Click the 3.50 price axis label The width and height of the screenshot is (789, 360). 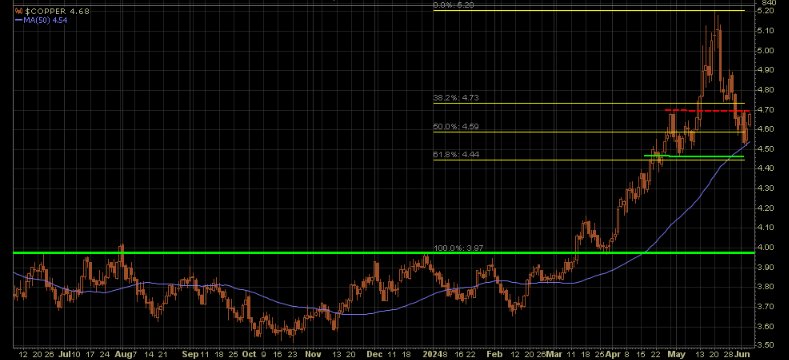[x=765, y=345]
